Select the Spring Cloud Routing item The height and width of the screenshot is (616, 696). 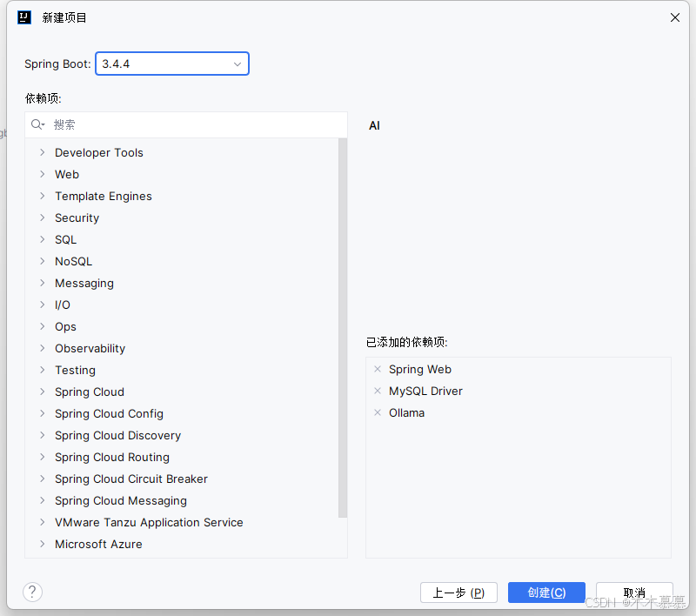pos(112,457)
